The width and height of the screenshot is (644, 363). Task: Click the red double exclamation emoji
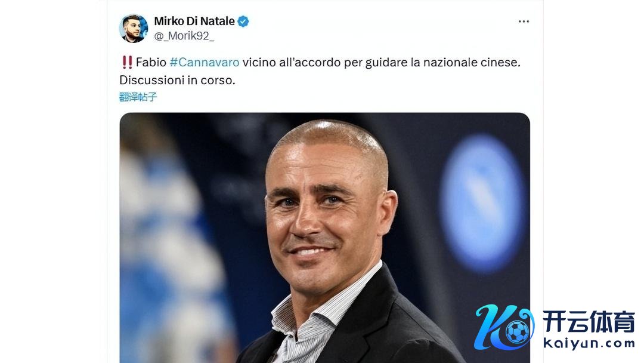(x=127, y=62)
